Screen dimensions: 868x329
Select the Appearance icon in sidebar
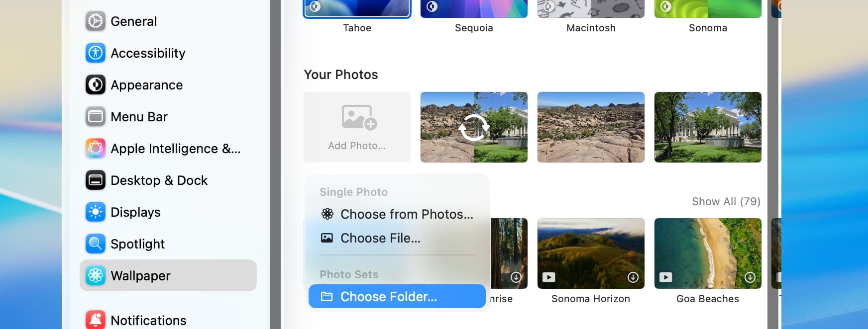coord(95,85)
